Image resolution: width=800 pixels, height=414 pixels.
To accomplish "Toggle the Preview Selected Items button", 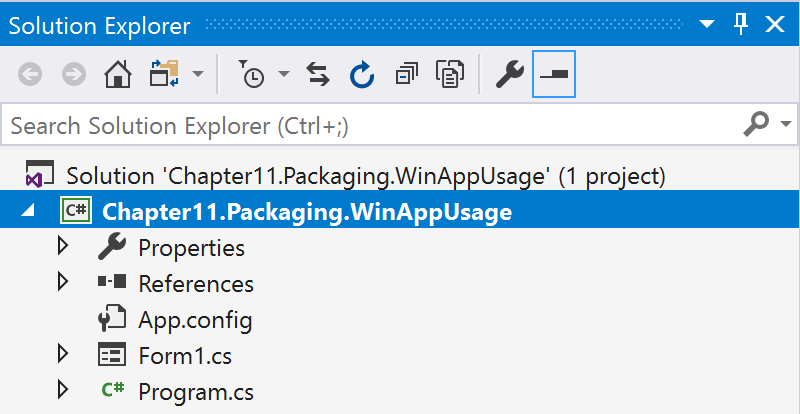I will [554, 75].
